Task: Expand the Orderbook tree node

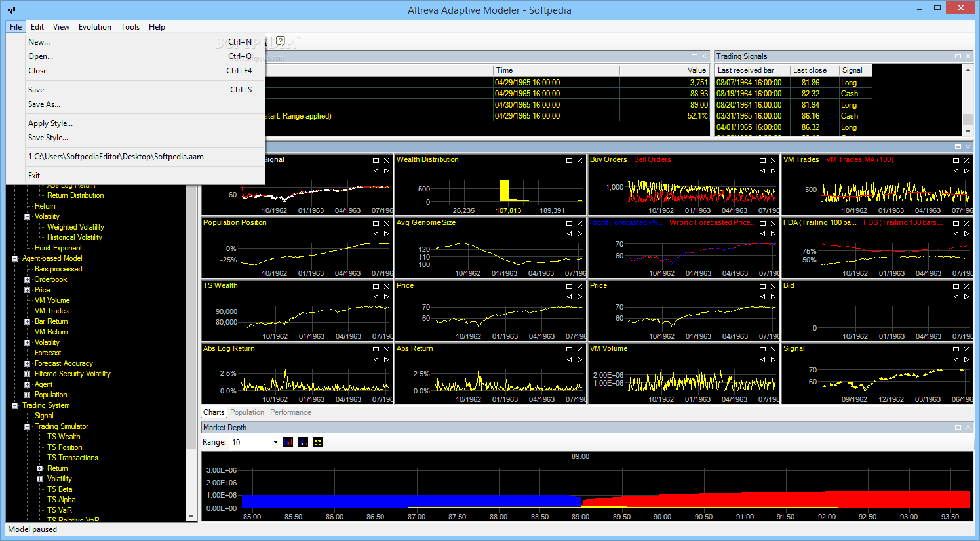Action: coord(27,279)
